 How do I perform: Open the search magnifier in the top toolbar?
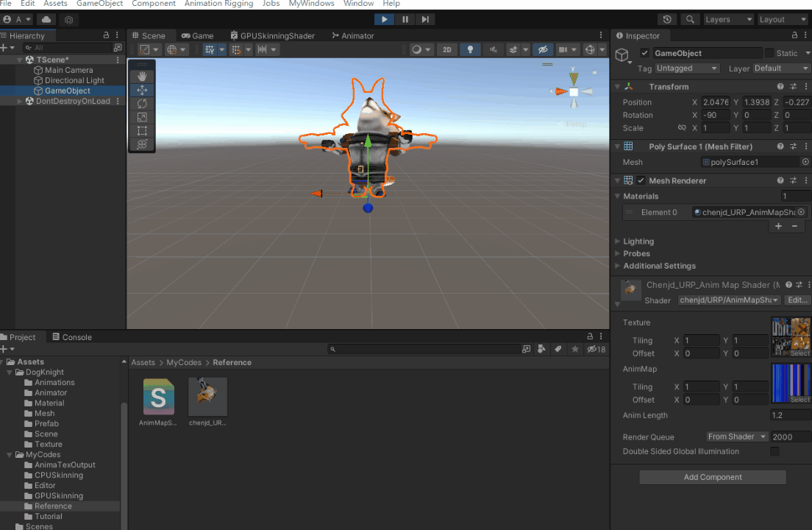[x=690, y=19]
